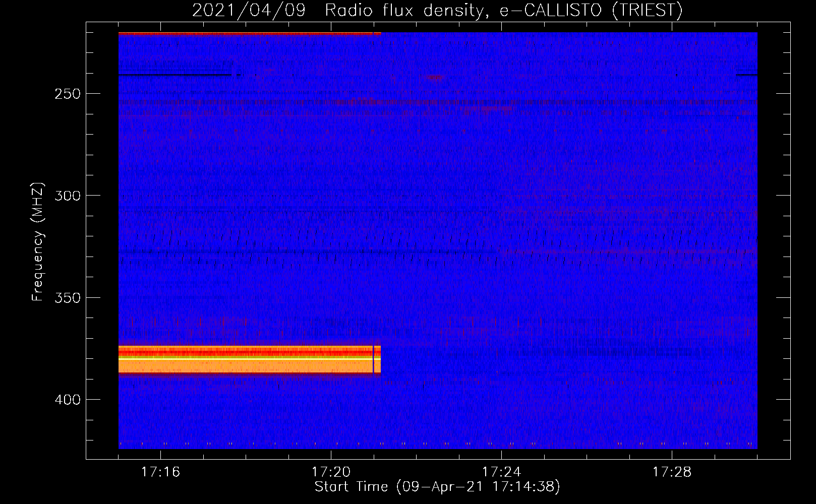Click the dark blue vertical line in the orange band
816x504 pixels.
(x=373, y=359)
